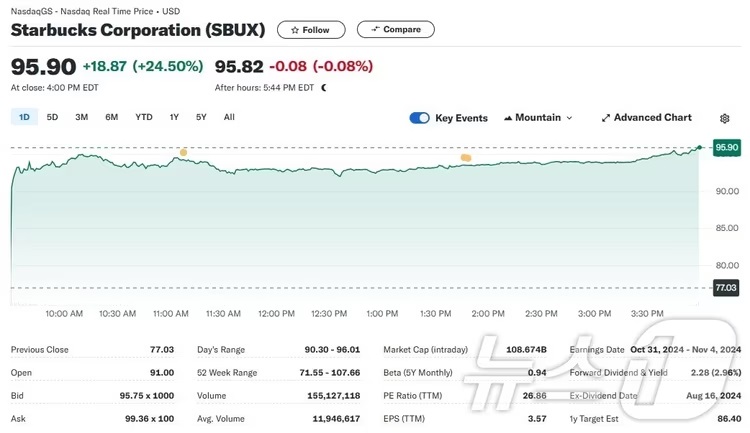Open chart settings with the gear icon
The image size is (750, 433).
point(725,118)
